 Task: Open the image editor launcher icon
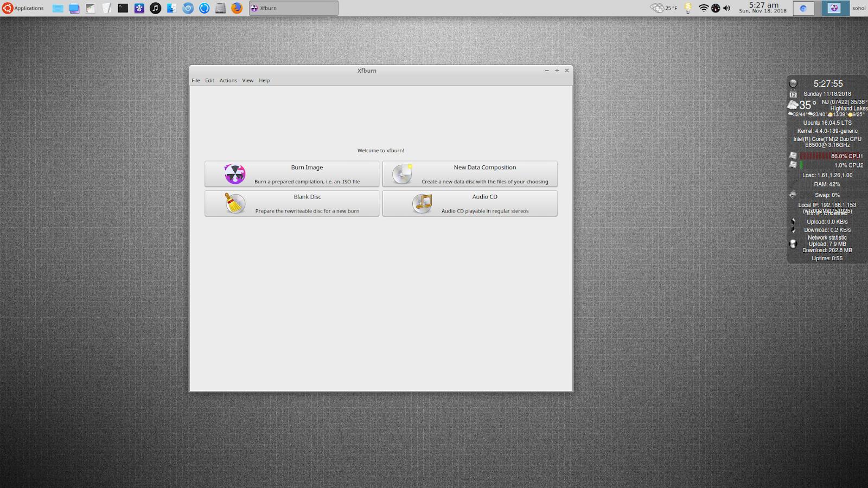point(91,8)
